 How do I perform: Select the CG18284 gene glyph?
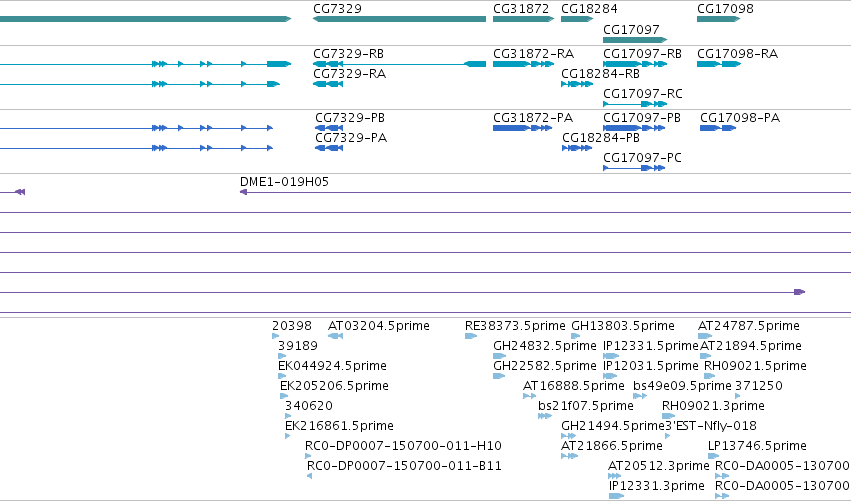point(577,19)
